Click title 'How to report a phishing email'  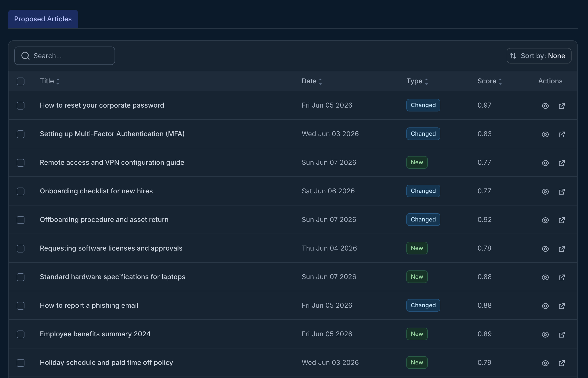pyautogui.click(x=89, y=305)
